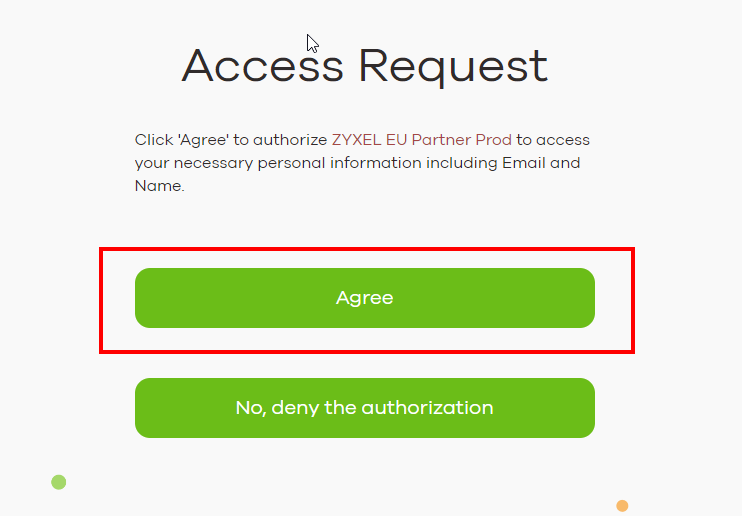Click the small orange dot decoration
This screenshot has width=742, height=516.
(x=622, y=506)
